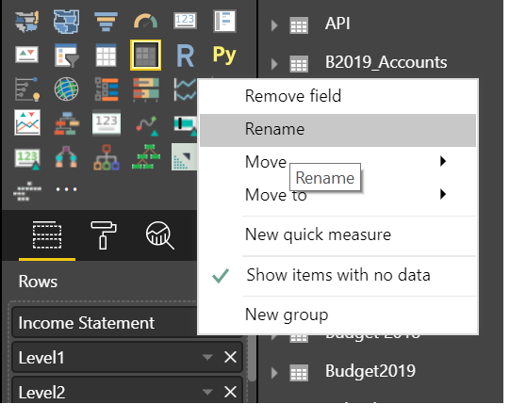
Task: Pick the ArcGIS globe map visual
Action: pyautogui.click(x=66, y=89)
